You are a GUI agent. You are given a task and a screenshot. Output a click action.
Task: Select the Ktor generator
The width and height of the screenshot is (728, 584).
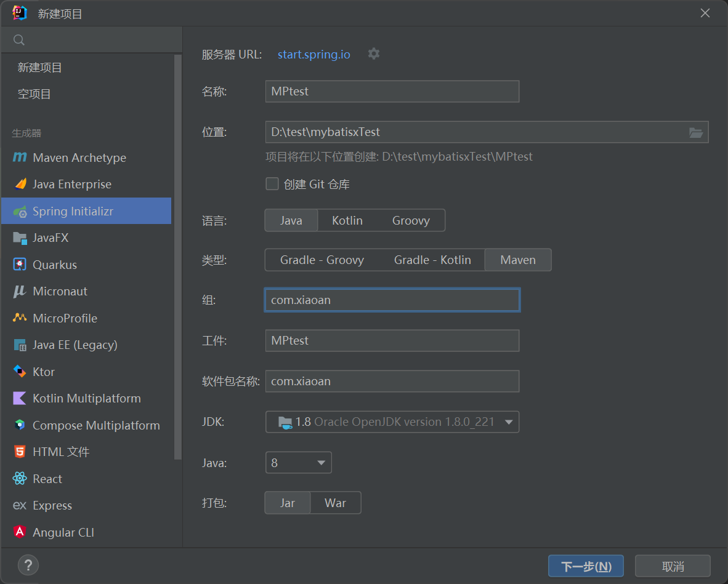44,372
